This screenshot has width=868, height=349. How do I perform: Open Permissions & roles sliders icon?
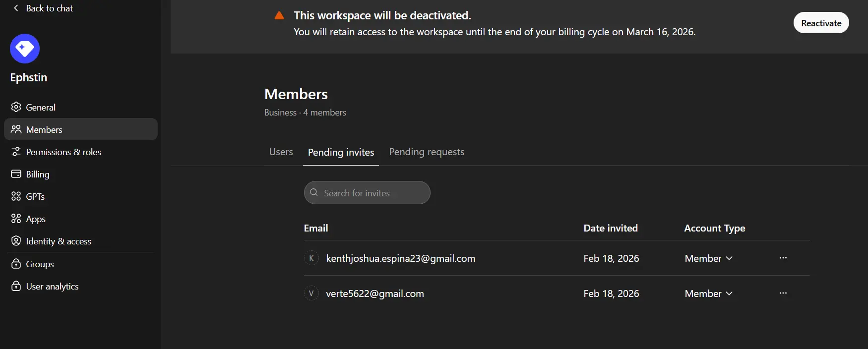(16, 152)
